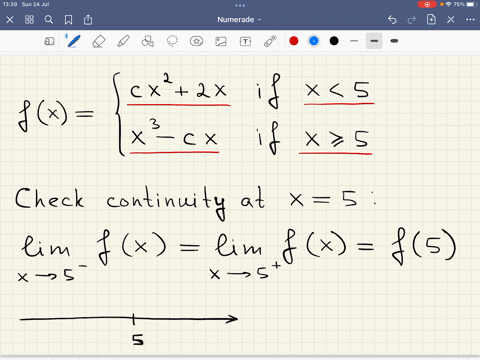Tap the screen recording indicator in the status bar

[x=427, y=4]
